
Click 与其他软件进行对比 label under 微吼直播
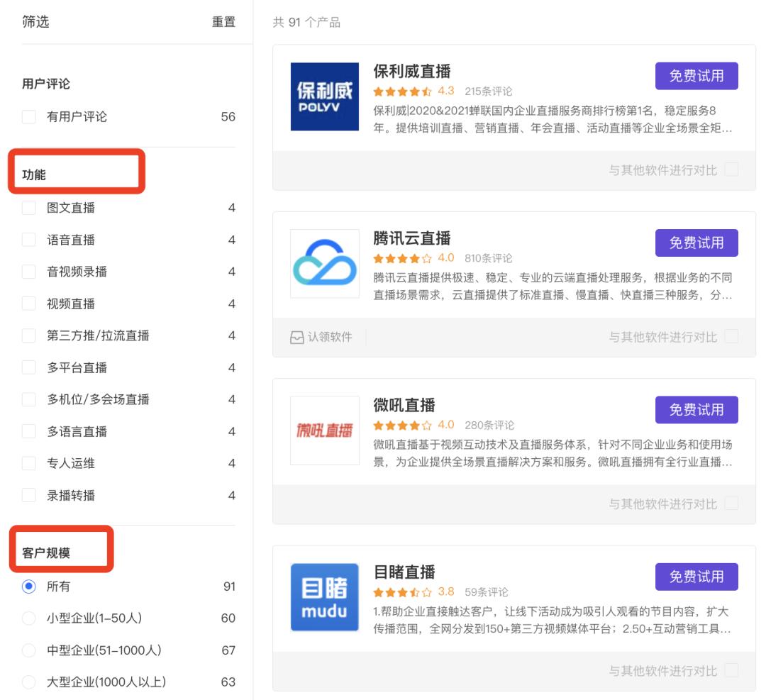point(663,504)
